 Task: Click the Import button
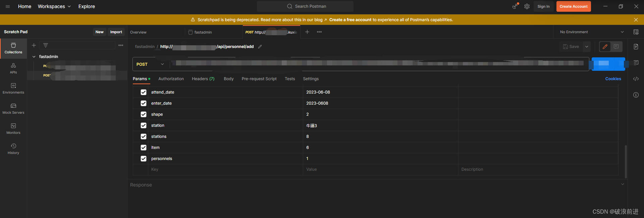click(116, 32)
